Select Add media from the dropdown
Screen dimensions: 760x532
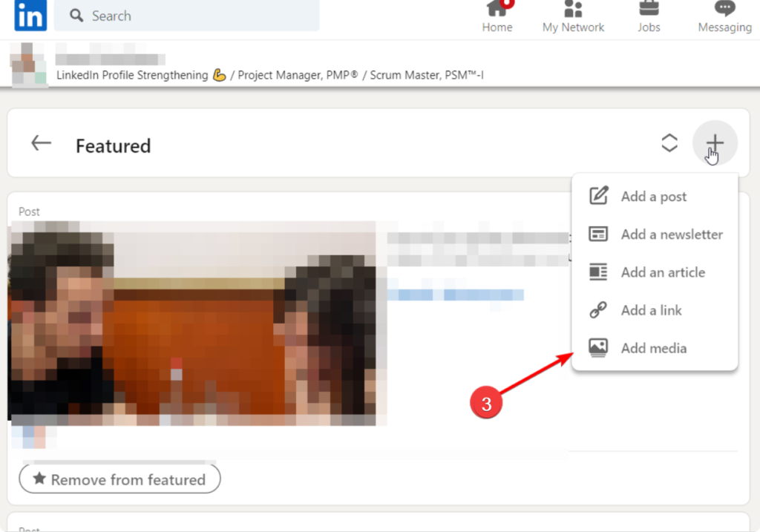pos(653,348)
